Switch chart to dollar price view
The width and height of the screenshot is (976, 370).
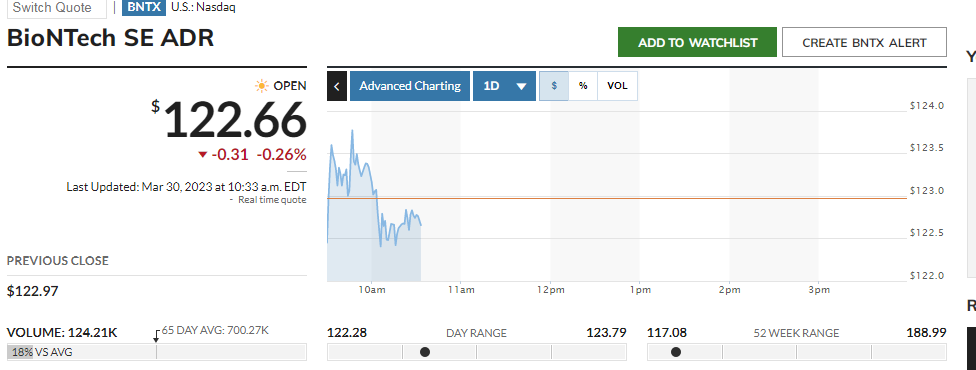(x=554, y=86)
